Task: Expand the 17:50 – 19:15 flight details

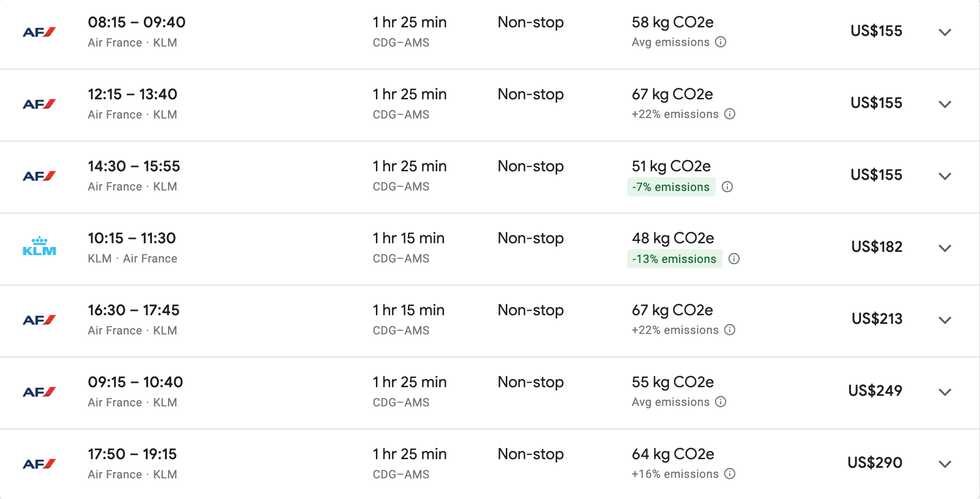Action: click(x=945, y=464)
